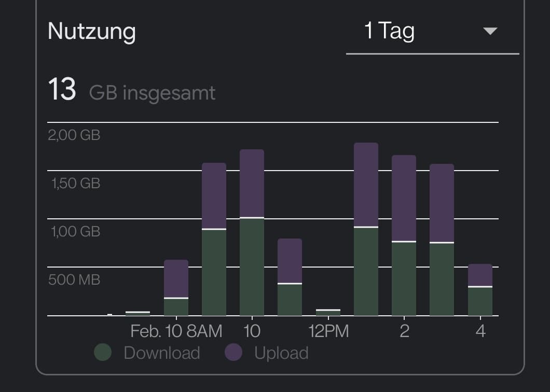Click the purple Upload legend circle
Screen dimensions: 550x392
[x=233, y=353]
